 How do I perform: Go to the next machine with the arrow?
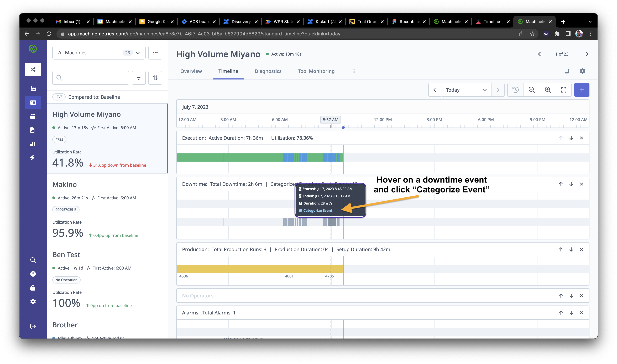pyautogui.click(x=587, y=54)
